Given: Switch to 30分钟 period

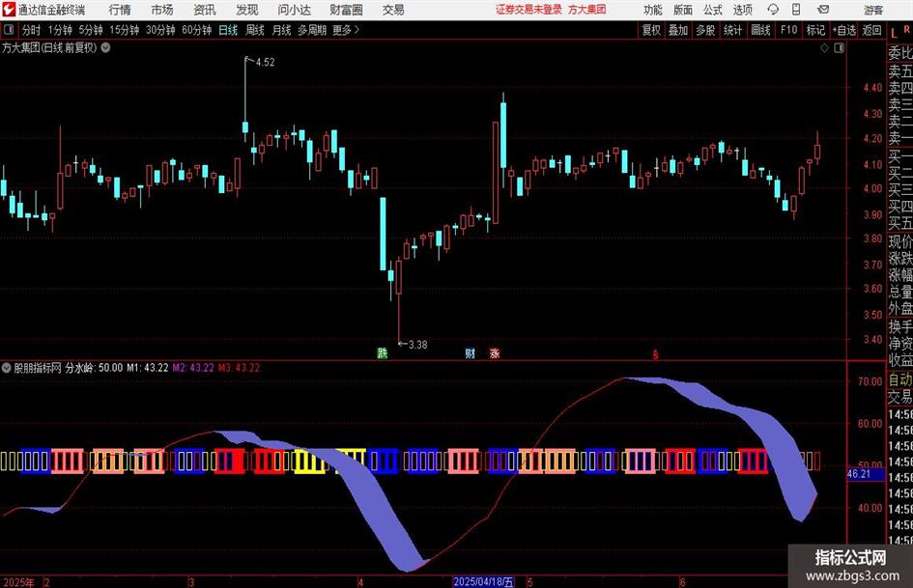Looking at the screenshot, I should (160, 30).
